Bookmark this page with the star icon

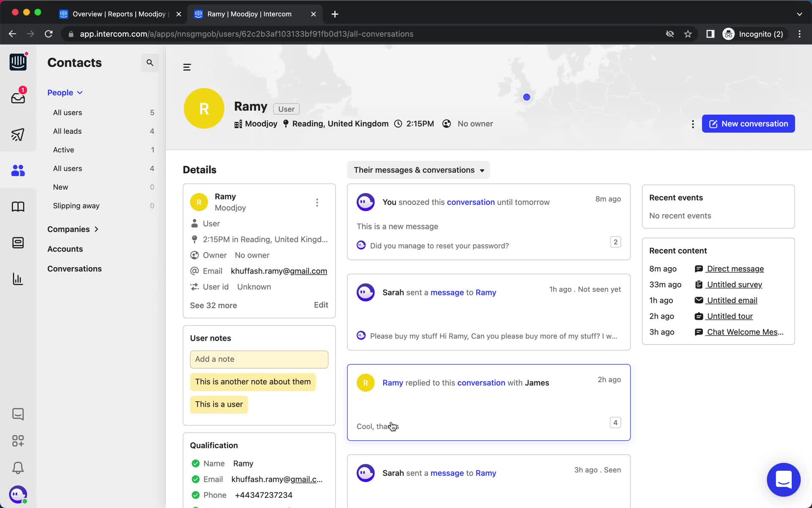coord(688,34)
